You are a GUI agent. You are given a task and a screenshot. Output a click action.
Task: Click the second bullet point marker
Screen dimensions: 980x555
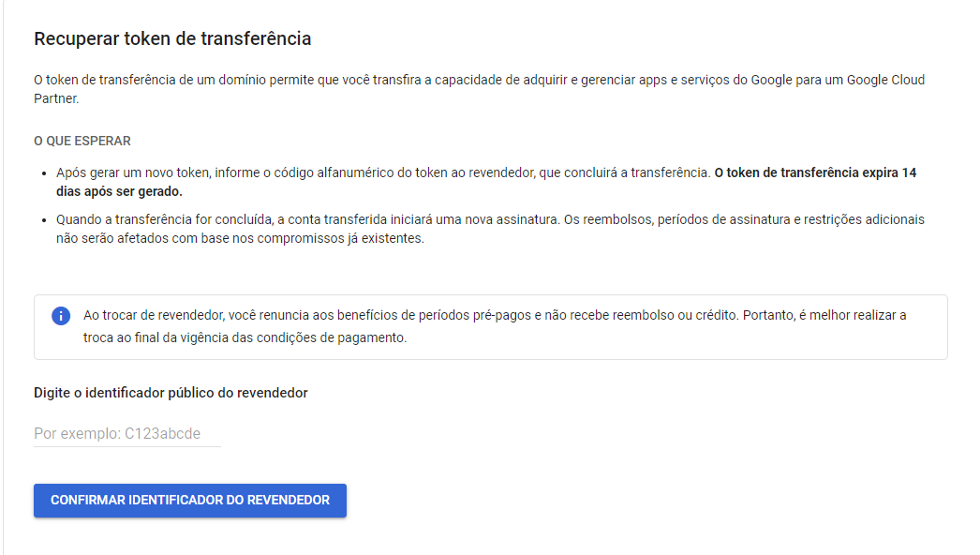coord(44,220)
